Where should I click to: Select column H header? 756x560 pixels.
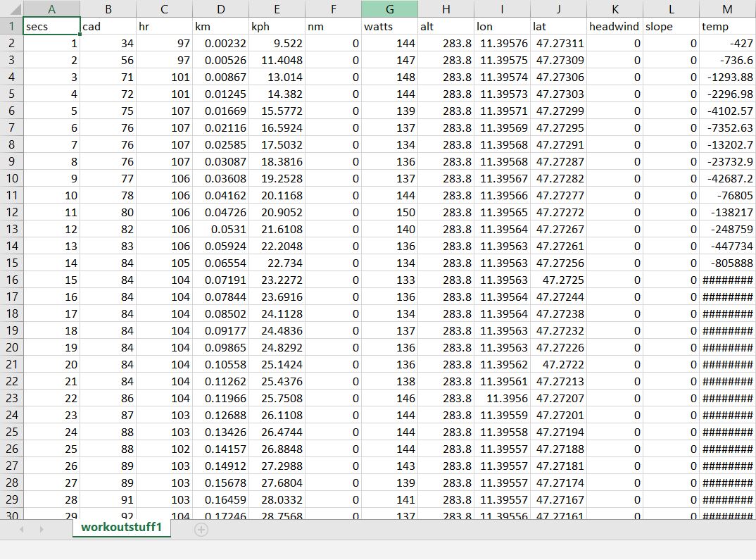tap(446, 9)
